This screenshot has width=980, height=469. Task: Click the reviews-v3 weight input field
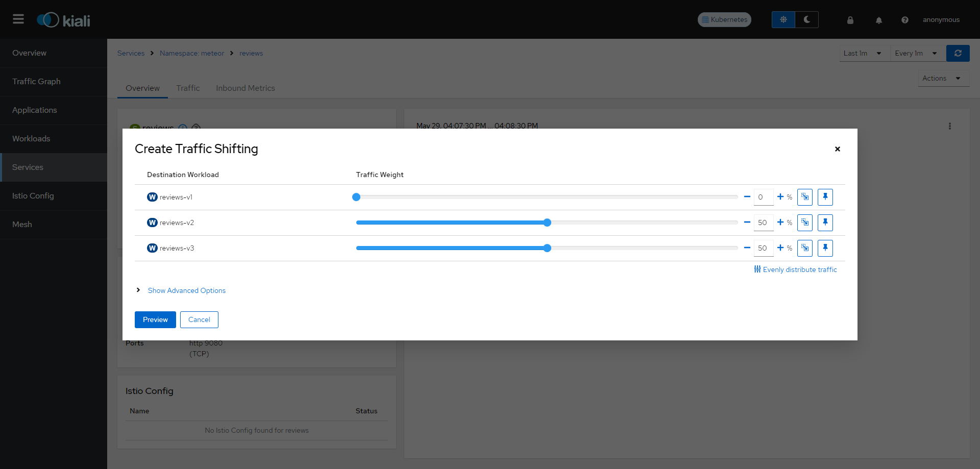764,248
